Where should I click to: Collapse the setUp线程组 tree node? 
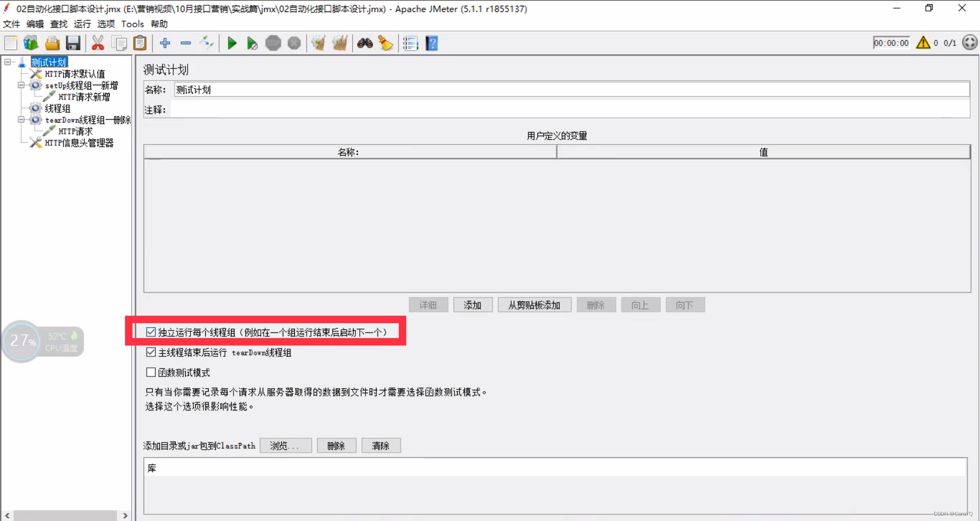(21, 85)
